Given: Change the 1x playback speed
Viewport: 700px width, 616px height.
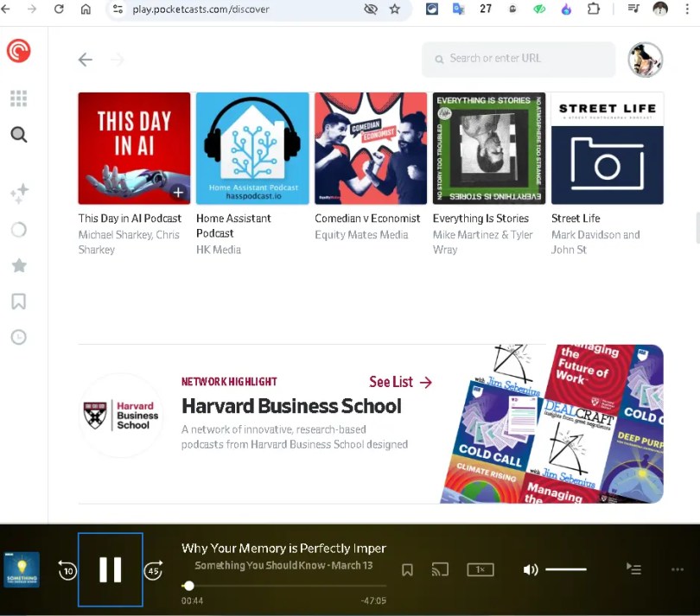Looking at the screenshot, I should [480, 569].
